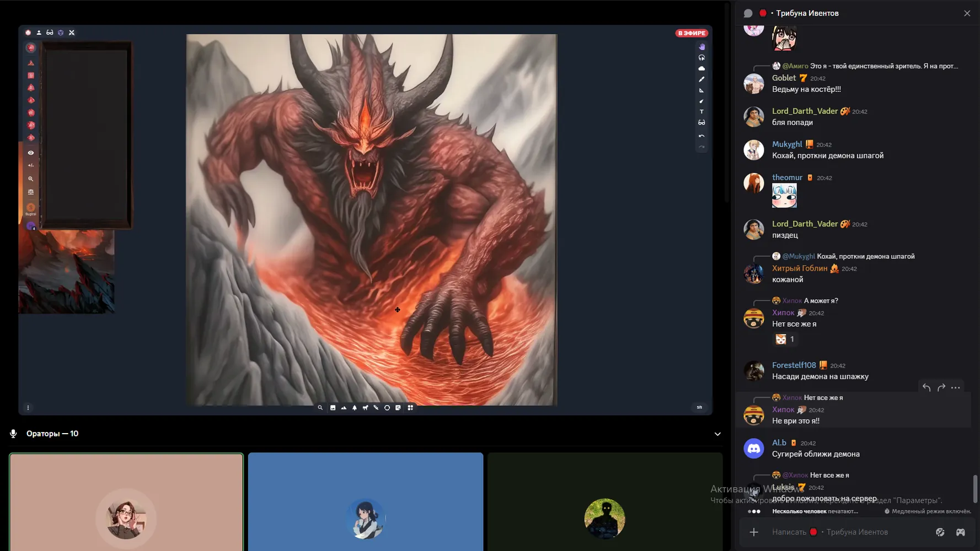Select the dark silhouette speaker tile
The image size is (980, 551).
605,502
